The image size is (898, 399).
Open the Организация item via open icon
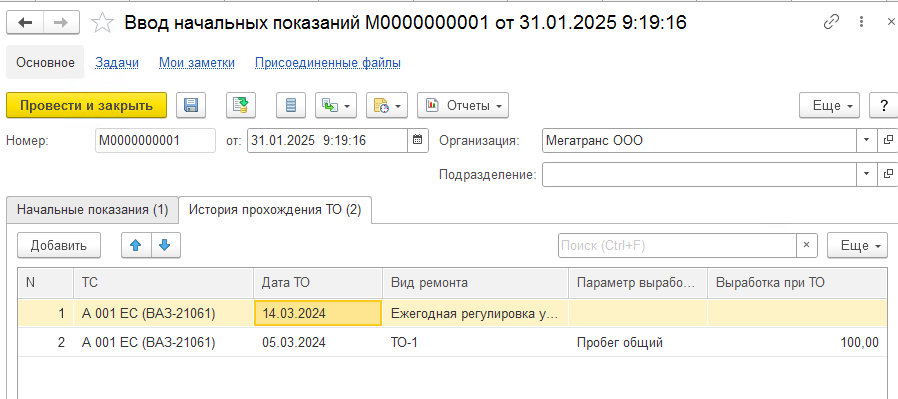pos(888,140)
